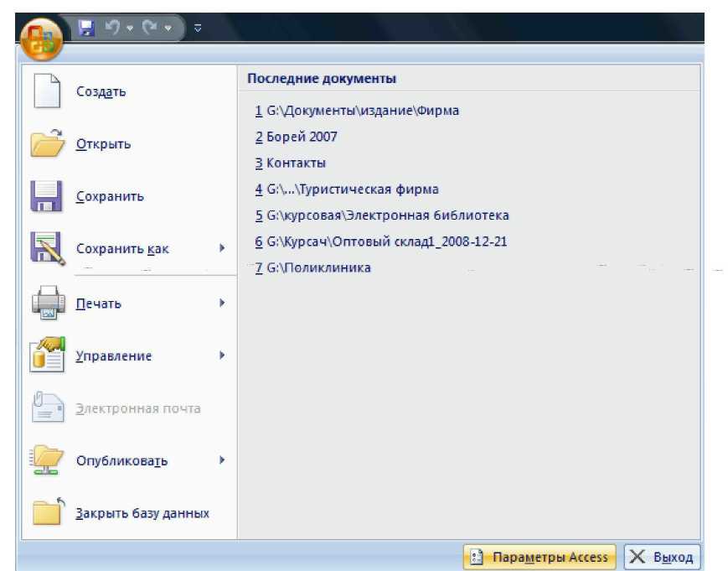Click the Redo arrow in the quick access toolbar
Screen dimensions: 728x571
pyautogui.click(x=149, y=28)
